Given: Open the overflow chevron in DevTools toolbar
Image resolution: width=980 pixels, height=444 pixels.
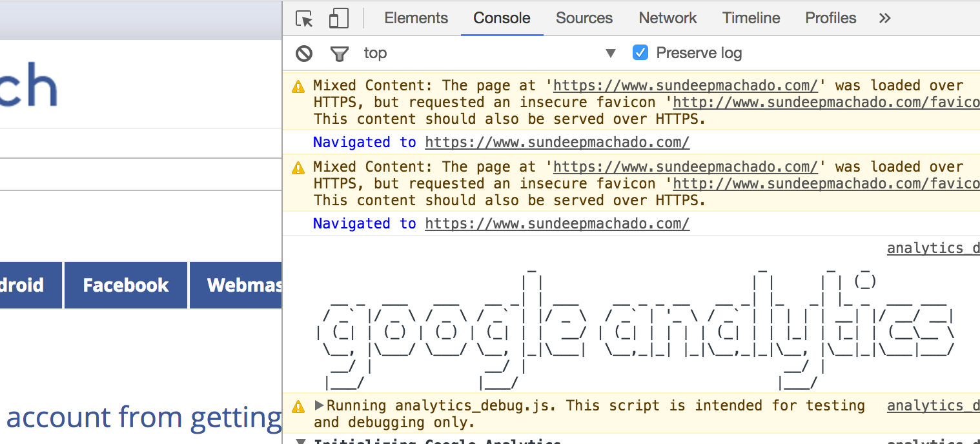Looking at the screenshot, I should tap(884, 18).
